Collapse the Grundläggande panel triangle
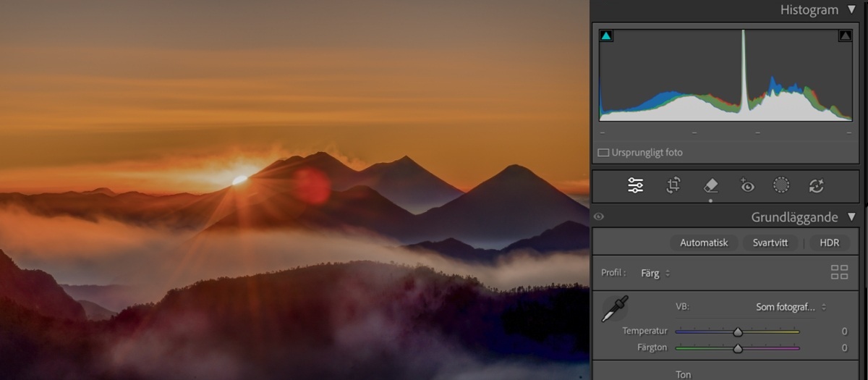Viewport: 868px width, 380px height. tap(851, 217)
